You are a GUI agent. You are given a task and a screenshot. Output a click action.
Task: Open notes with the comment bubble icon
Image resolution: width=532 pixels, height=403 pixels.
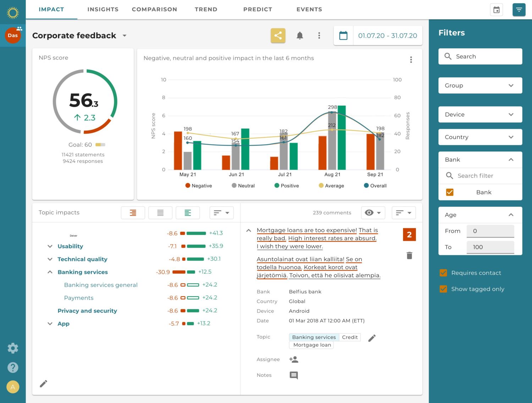pos(294,375)
